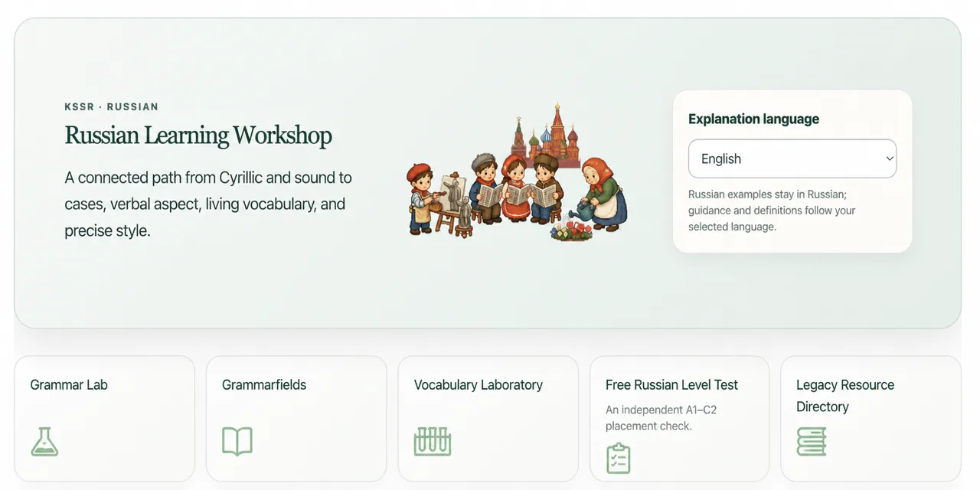Screen dimensions: 980x490
Task: Open the Explanation language dropdown
Action: (x=792, y=158)
